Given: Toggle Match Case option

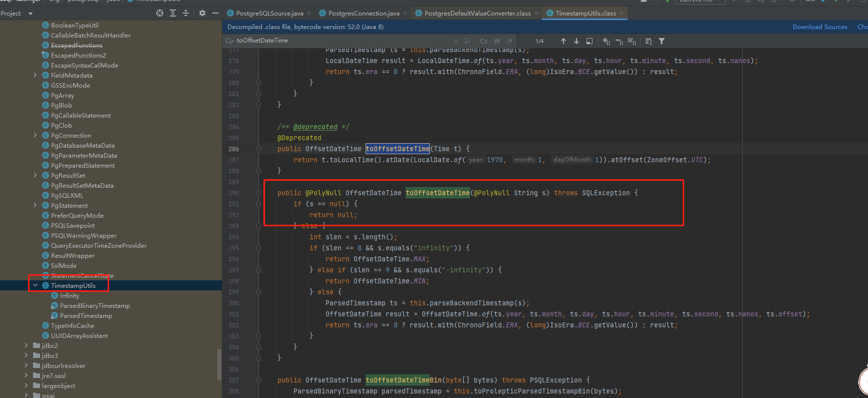Looking at the screenshot, I should click(484, 41).
